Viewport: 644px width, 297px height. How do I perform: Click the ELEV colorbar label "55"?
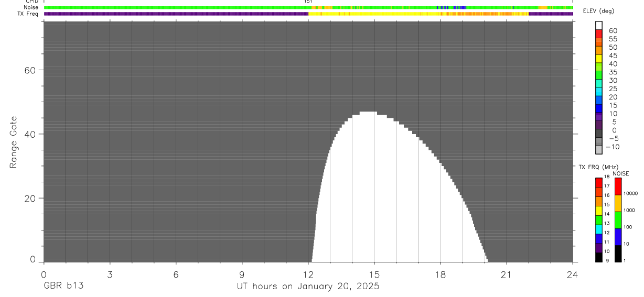pyautogui.click(x=613, y=39)
